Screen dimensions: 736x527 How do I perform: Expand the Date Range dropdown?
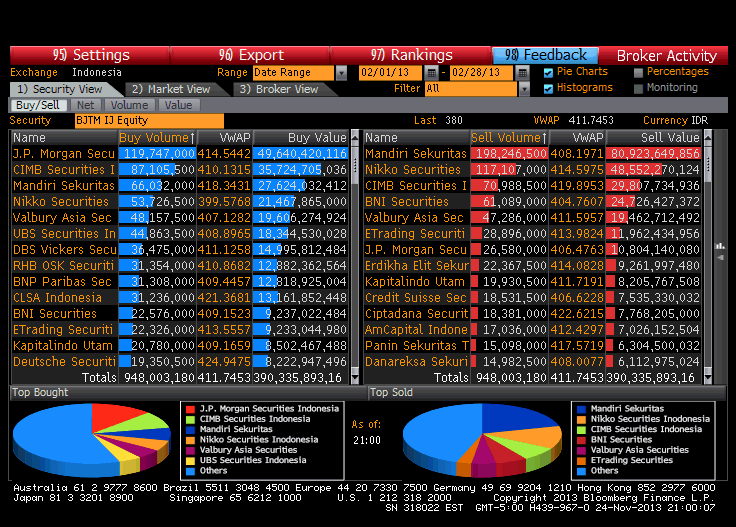tap(341, 73)
